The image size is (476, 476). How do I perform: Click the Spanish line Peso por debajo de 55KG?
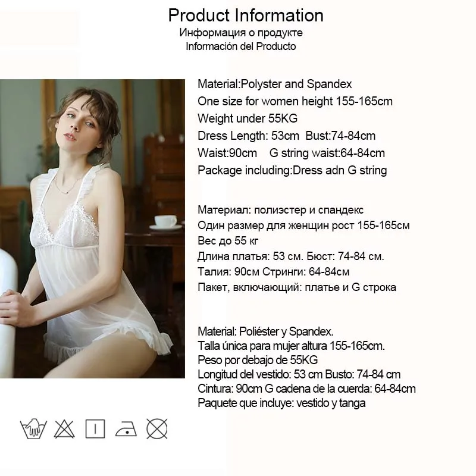pyautogui.click(x=258, y=360)
